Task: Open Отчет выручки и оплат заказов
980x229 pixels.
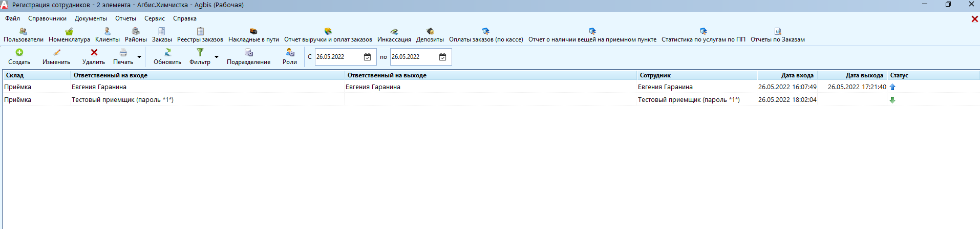Action: (x=328, y=35)
